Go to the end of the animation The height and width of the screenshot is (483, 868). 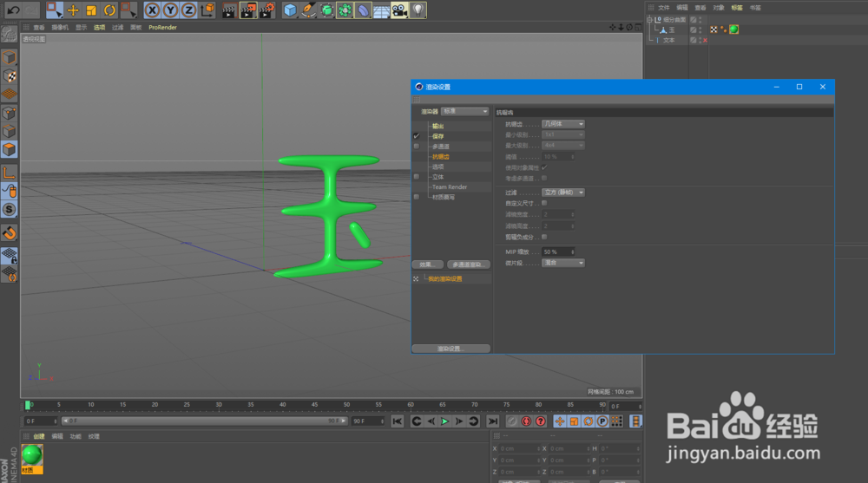493,421
